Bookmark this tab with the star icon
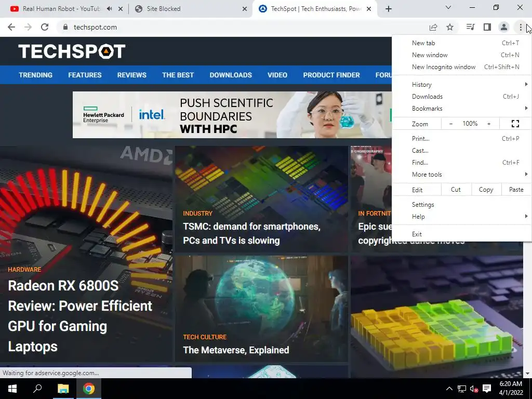532x399 pixels. 450,27
